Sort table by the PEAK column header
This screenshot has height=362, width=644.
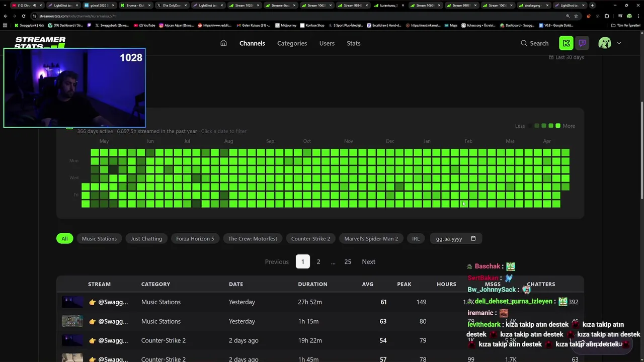[x=404, y=284]
